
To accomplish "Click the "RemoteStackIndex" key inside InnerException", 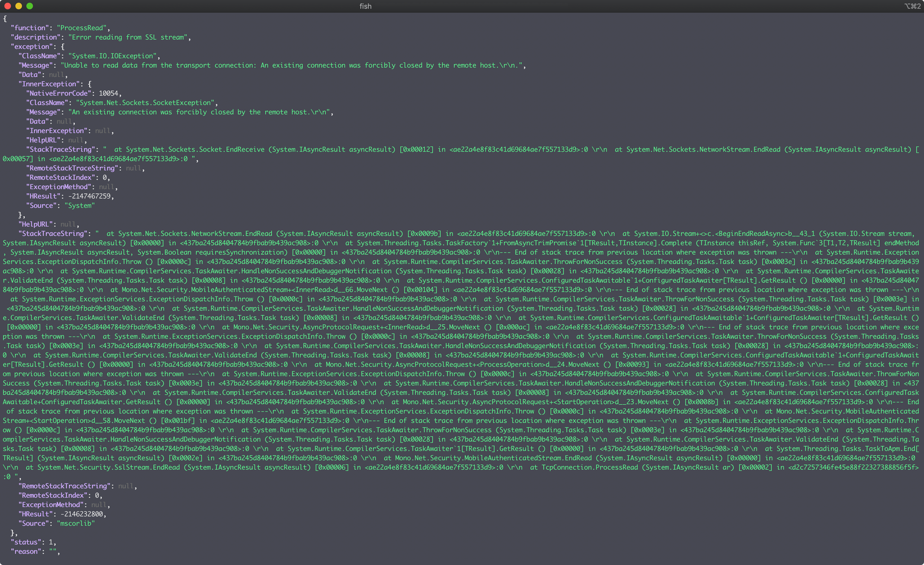I will pos(60,177).
